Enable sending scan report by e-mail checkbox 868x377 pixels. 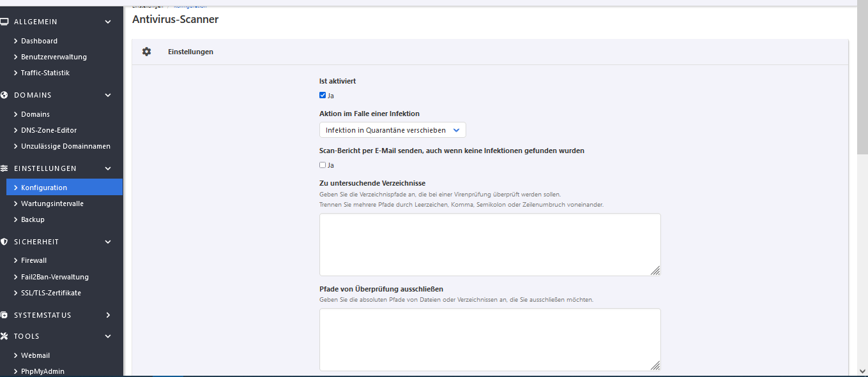[323, 165]
